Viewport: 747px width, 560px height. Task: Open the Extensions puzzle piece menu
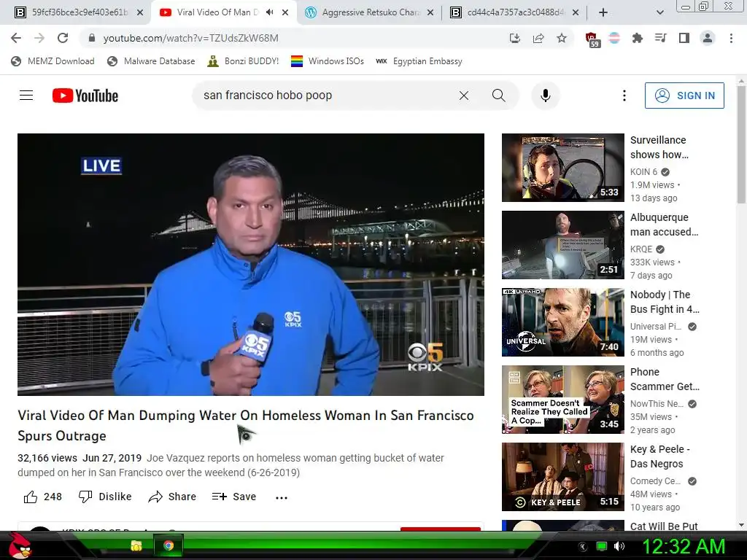click(637, 38)
